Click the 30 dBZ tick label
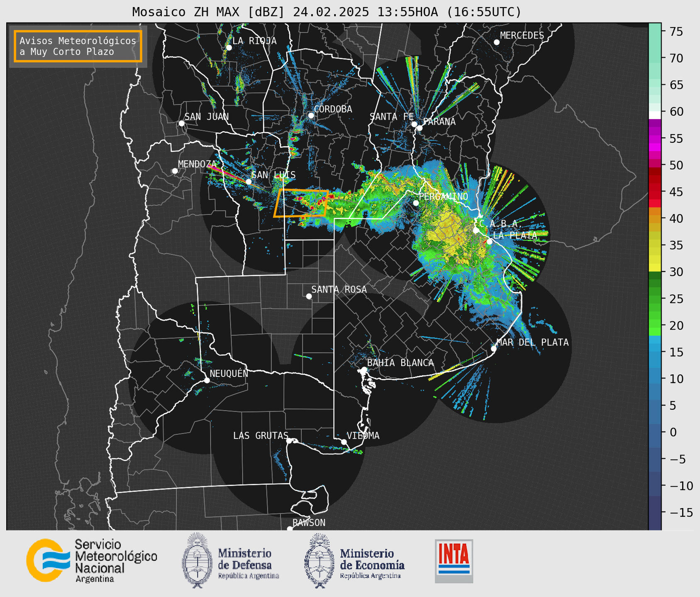The image size is (700, 597). (677, 272)
